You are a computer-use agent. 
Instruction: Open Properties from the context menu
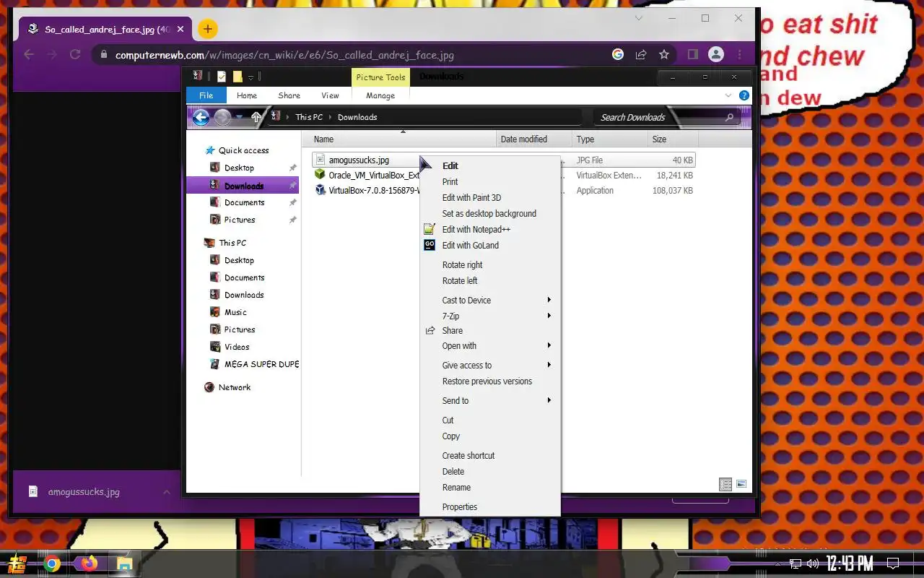point(490,507)
